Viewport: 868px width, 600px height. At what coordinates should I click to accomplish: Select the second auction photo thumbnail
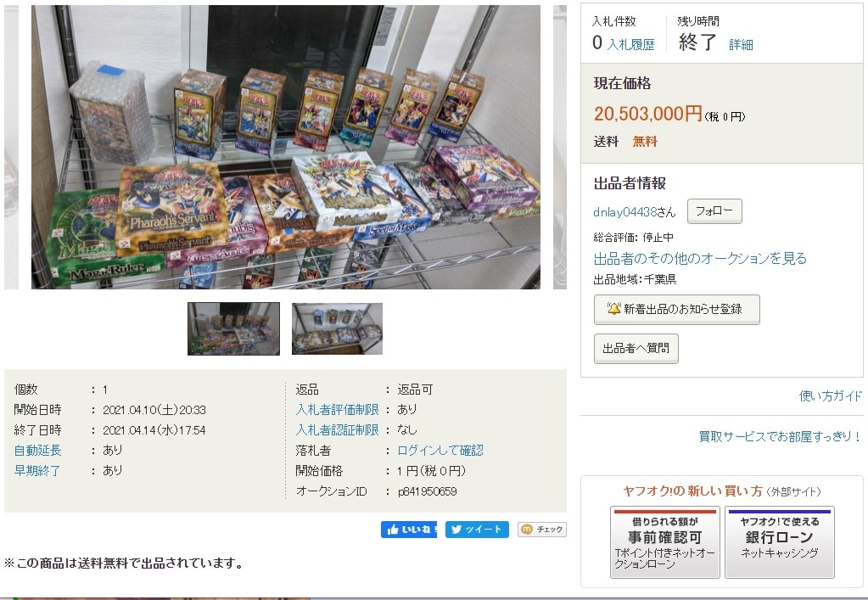(x=337, y=328)
